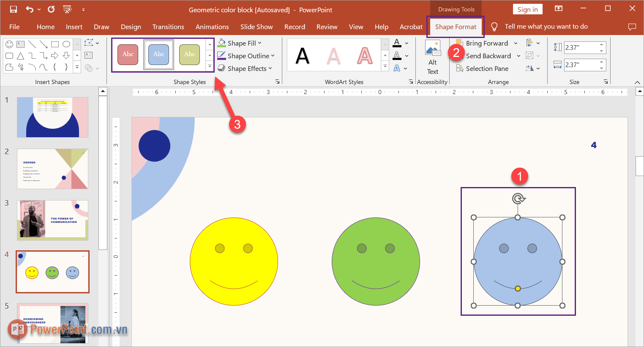Click the Draw Text Box icon beside shapes gallery
This screenshot has width=644, height=347.
88,55
